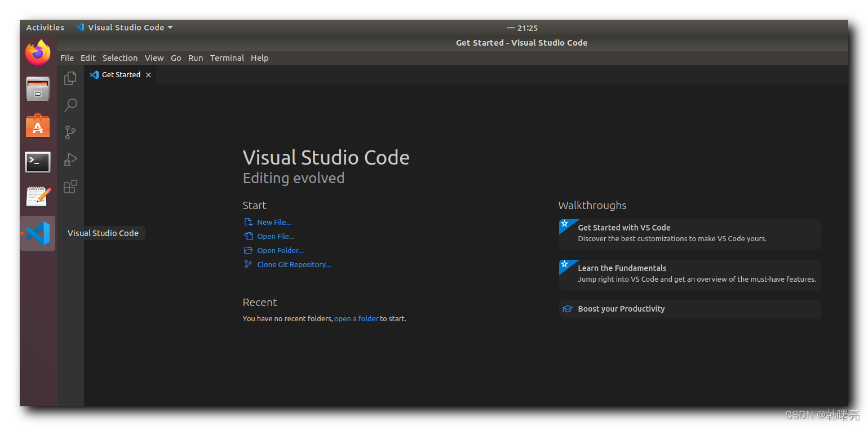Open Ubuntu Software from the dock
868x426 pixels.
point(38,125)
